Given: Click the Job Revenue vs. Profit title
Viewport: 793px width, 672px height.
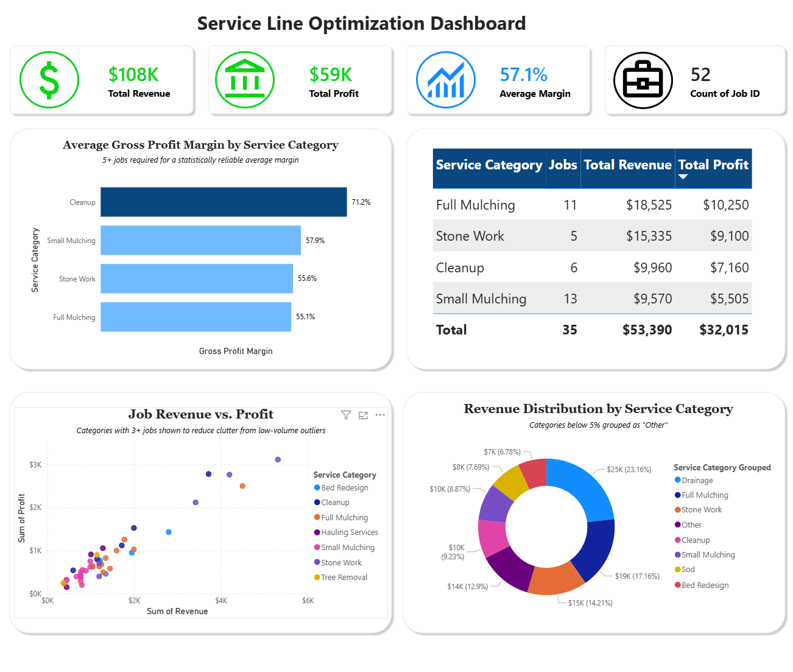Looking at the screenshot, I should pos(201,414).
